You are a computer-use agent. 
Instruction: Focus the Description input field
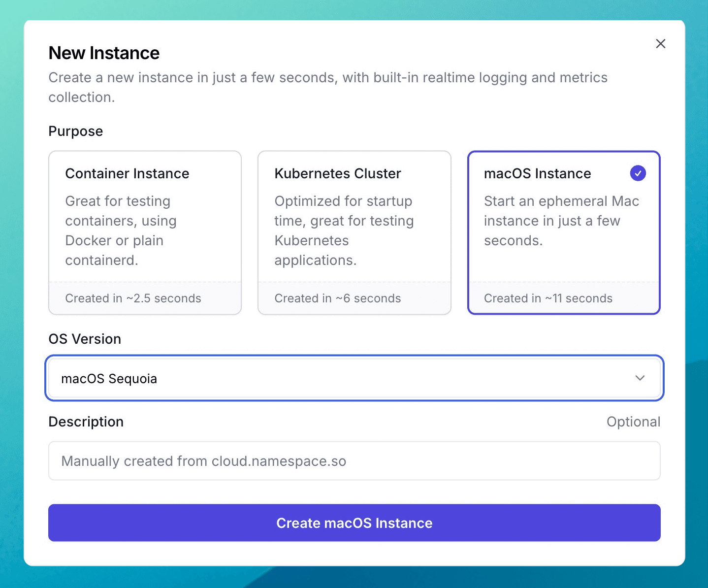[x=354, y=461]
